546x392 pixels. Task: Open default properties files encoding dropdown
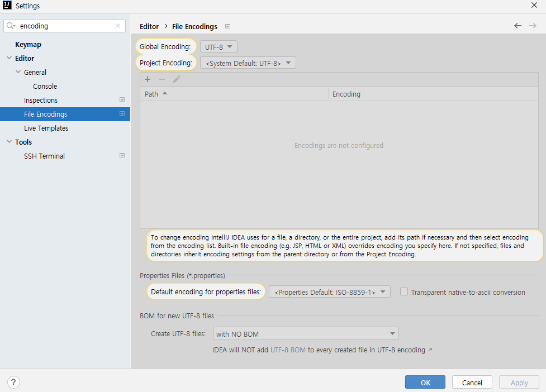pyautogui.click(x=329, y=292)
